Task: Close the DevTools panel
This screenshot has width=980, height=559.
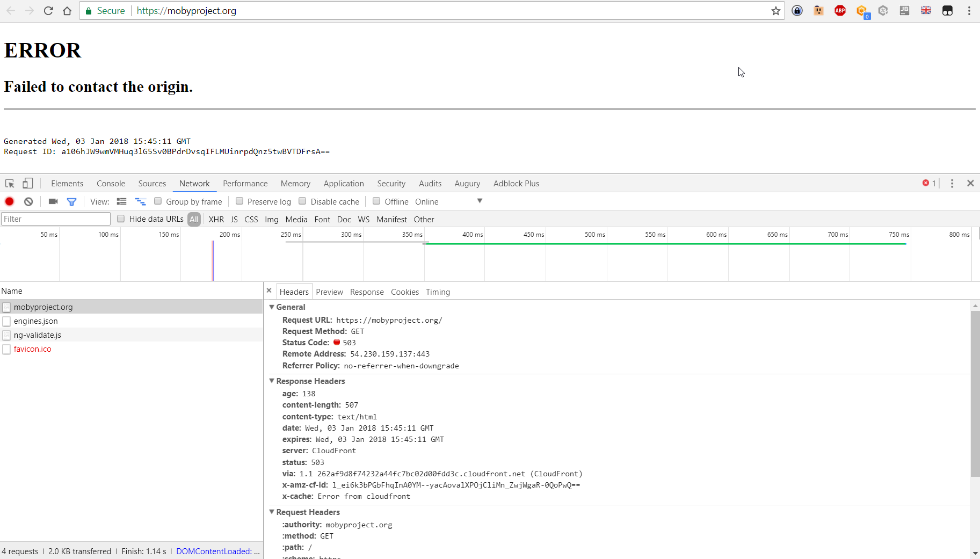Action: coord(970,183)
